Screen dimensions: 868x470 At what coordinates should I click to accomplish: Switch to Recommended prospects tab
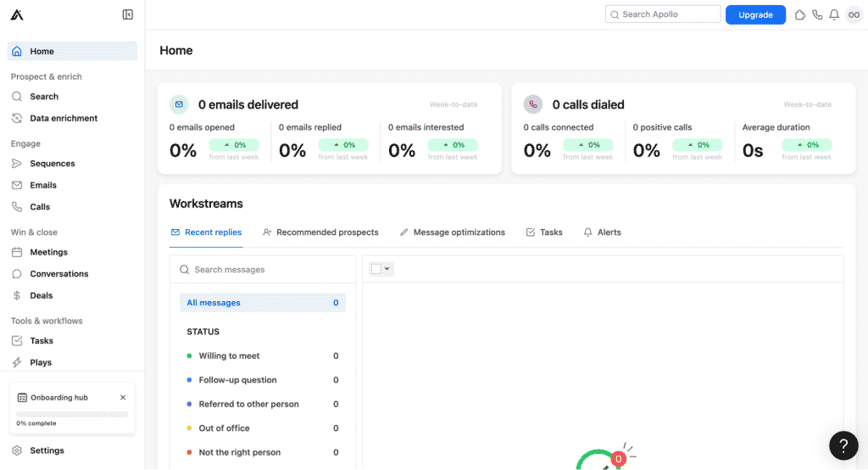(x=320, y=232)
